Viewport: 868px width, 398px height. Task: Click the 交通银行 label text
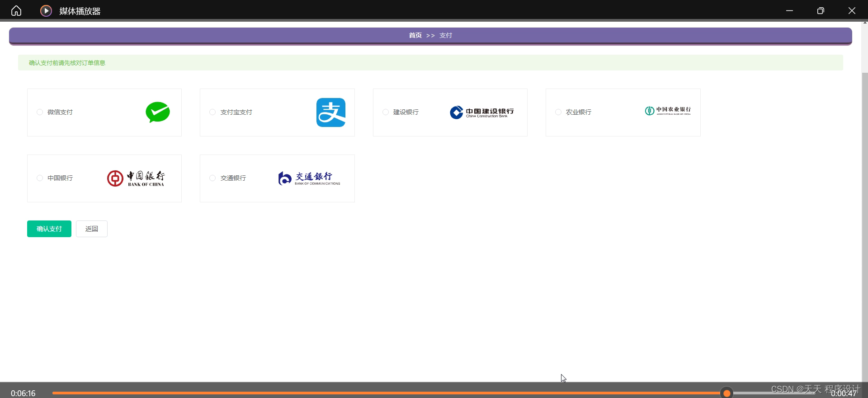[x=233, y=178]
